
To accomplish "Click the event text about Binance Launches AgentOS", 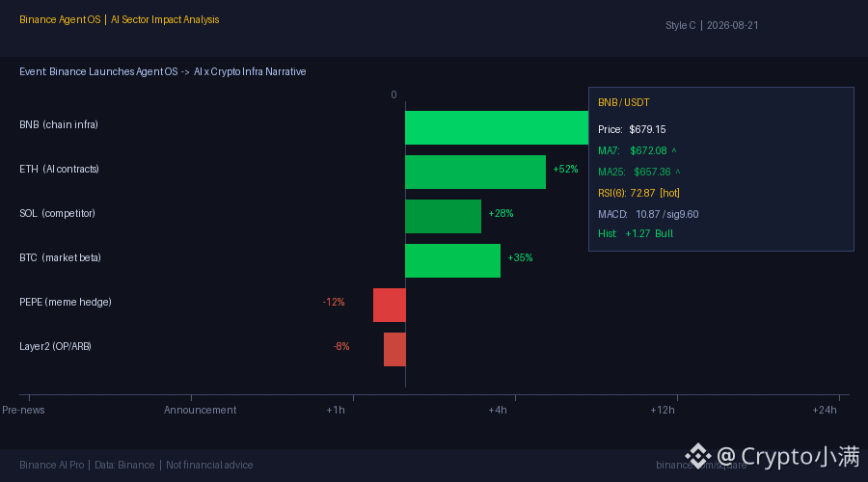I will click(x=163, y=71).
